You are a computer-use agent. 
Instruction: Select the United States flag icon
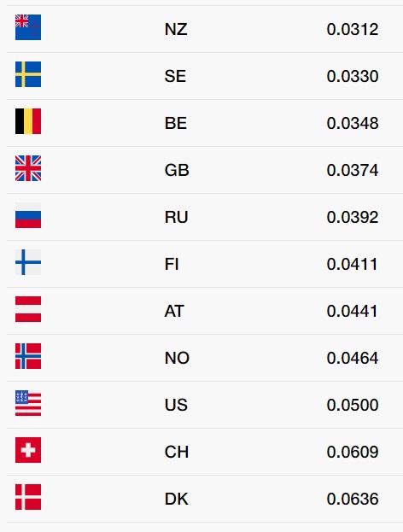28,403
